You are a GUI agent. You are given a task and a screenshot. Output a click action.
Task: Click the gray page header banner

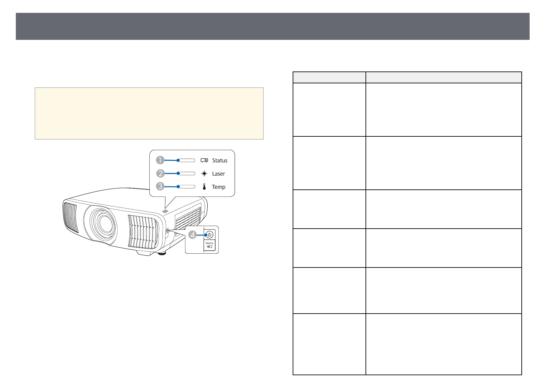pos(273,26)
